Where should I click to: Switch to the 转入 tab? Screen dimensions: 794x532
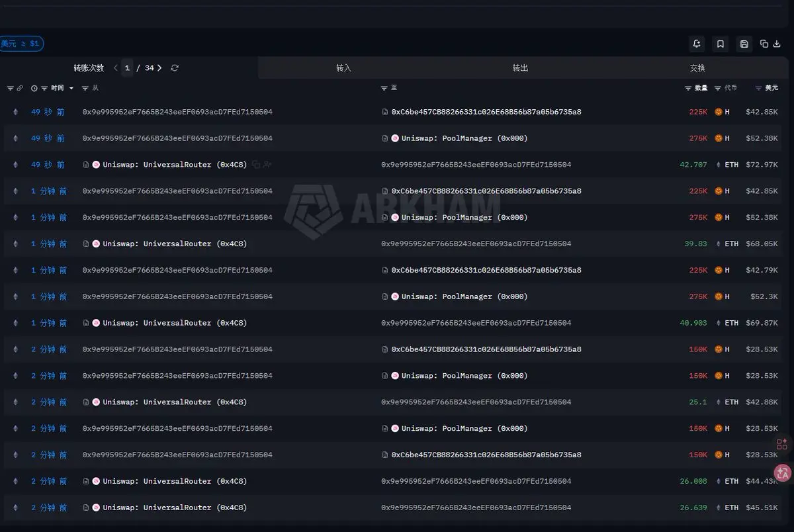pyautogui.click(x=343, y=68)
